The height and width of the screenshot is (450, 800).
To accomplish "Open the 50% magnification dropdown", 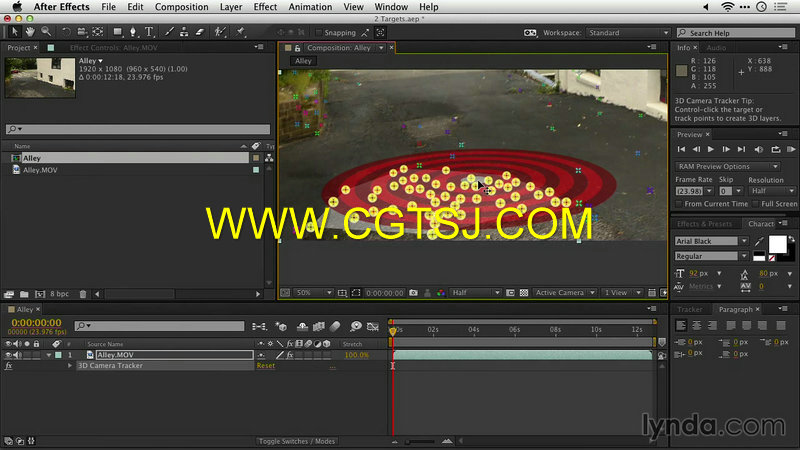I will (x=314, y=293).
